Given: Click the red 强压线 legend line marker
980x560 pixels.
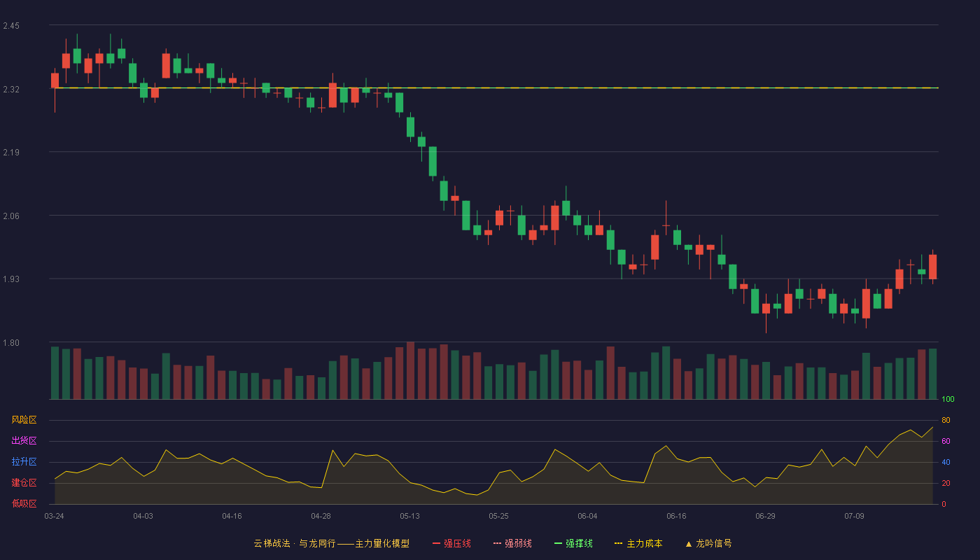Looking at the screenshot, I should (437, 543).
